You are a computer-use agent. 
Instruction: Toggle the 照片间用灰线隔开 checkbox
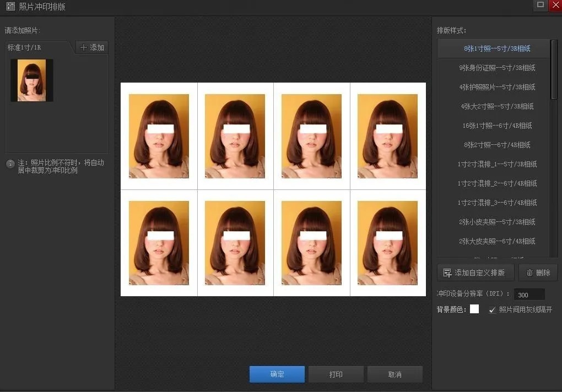pos(493,310)
